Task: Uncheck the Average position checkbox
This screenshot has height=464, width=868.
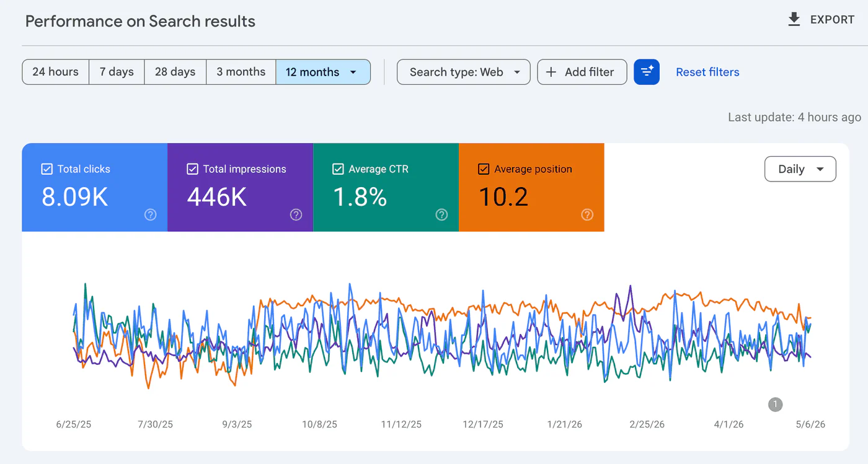Action: 484,169
